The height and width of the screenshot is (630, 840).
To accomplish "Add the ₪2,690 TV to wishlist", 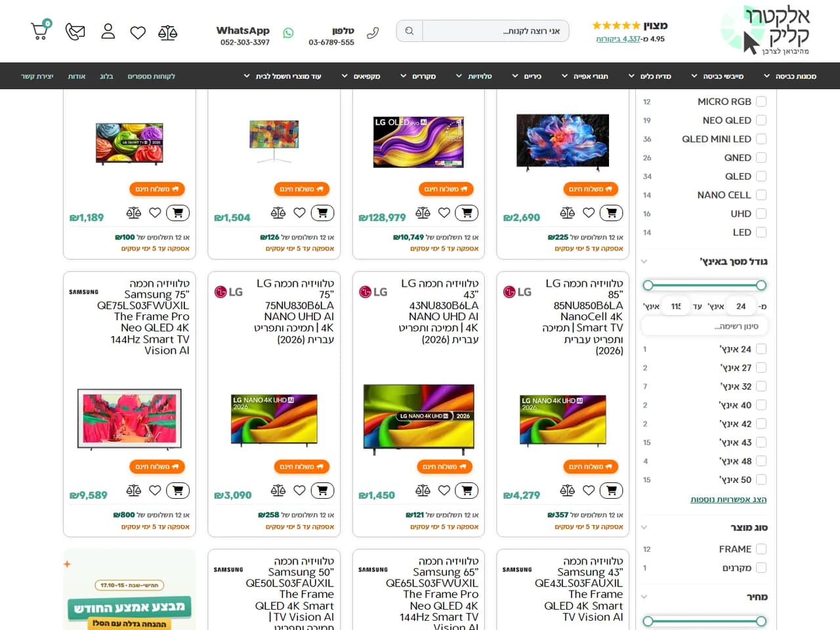I will pyautogui.click(x=589, y=213).
